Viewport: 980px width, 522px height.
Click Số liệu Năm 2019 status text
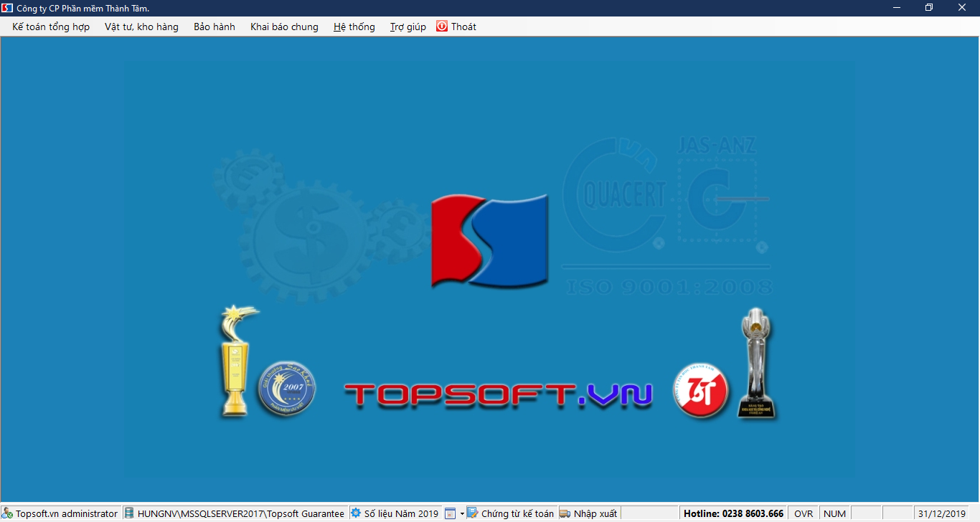pos(401,513)
